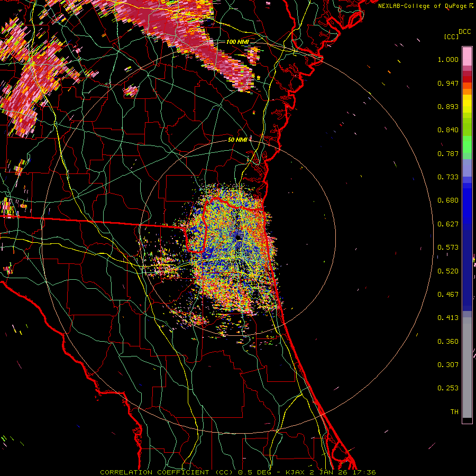Click the 0.360 color scale value
This screenshot has height=476, width=476.
448,342
